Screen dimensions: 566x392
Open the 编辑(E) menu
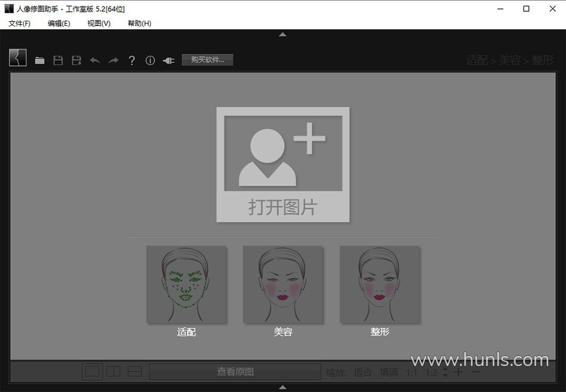click(x=59, y=24)
